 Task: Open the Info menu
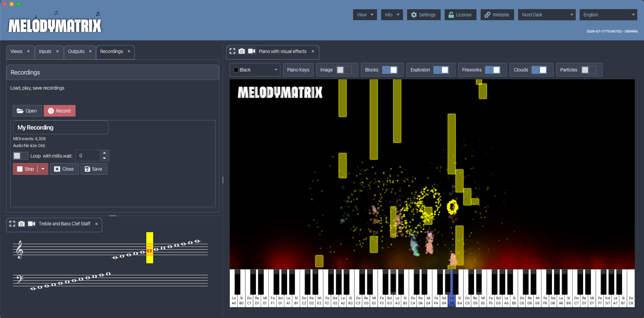(x=392, y=15)
